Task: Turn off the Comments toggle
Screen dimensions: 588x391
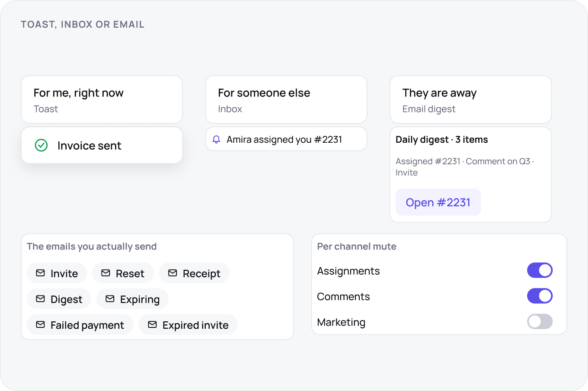Action: [540, 296]
